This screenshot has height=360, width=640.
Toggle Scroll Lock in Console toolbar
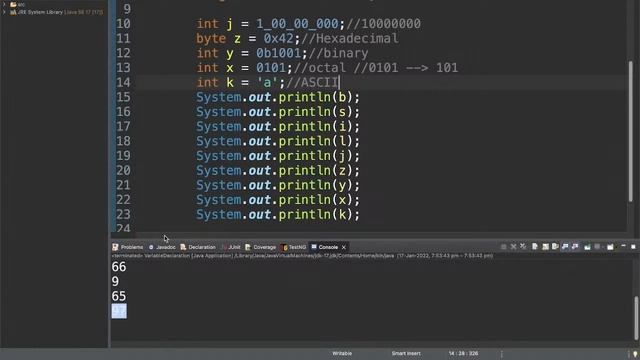545,247
